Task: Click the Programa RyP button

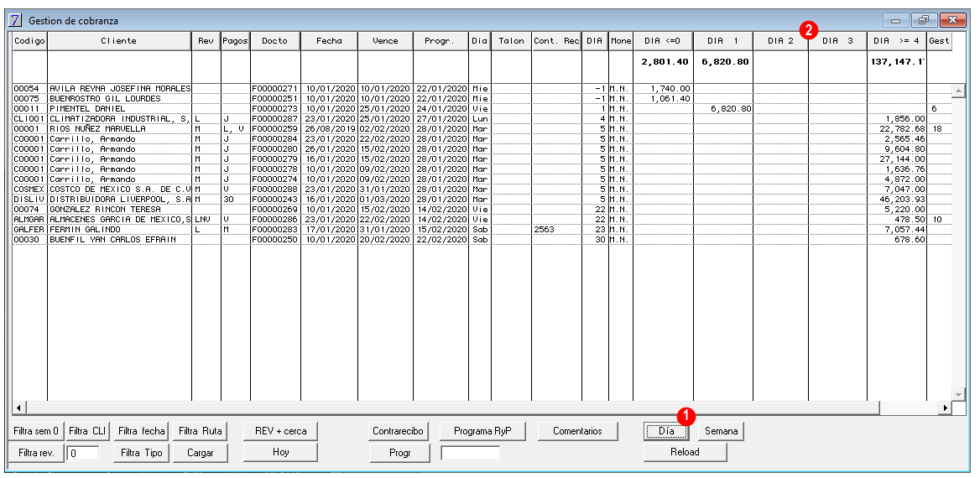Action: pos(482,431)
